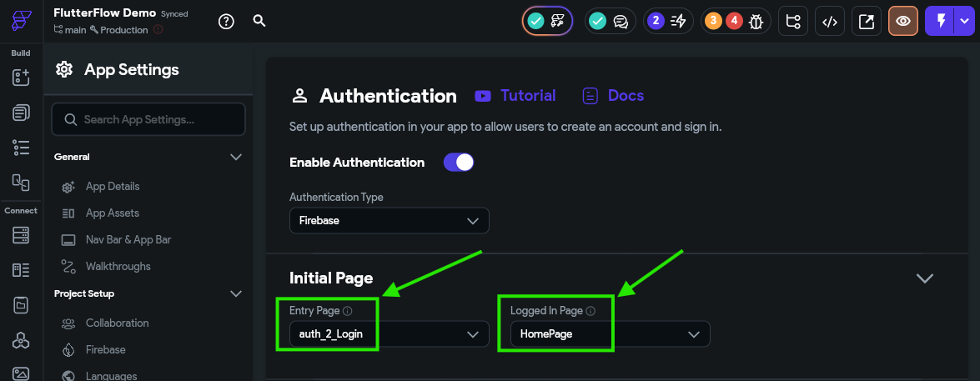Open the Custom Files folder icon
This screenshot has width=980, height=381.
coord(21,305)
